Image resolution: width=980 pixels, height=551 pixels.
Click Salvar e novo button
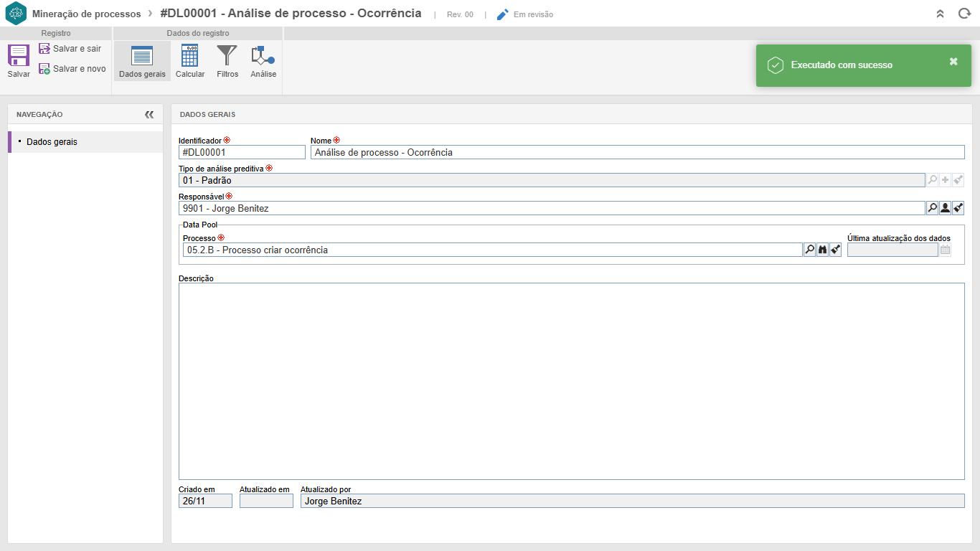click(x=72, y=69)
